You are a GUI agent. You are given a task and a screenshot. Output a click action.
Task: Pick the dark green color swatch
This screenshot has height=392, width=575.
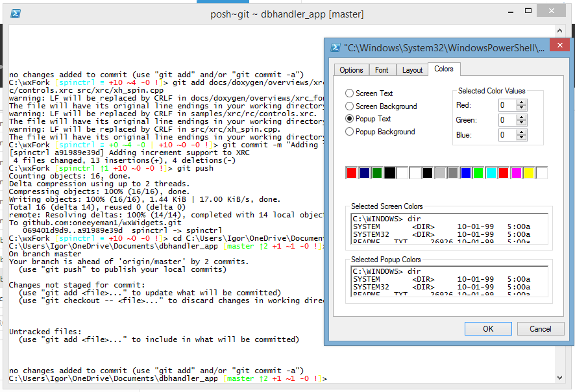coord(377,173)
